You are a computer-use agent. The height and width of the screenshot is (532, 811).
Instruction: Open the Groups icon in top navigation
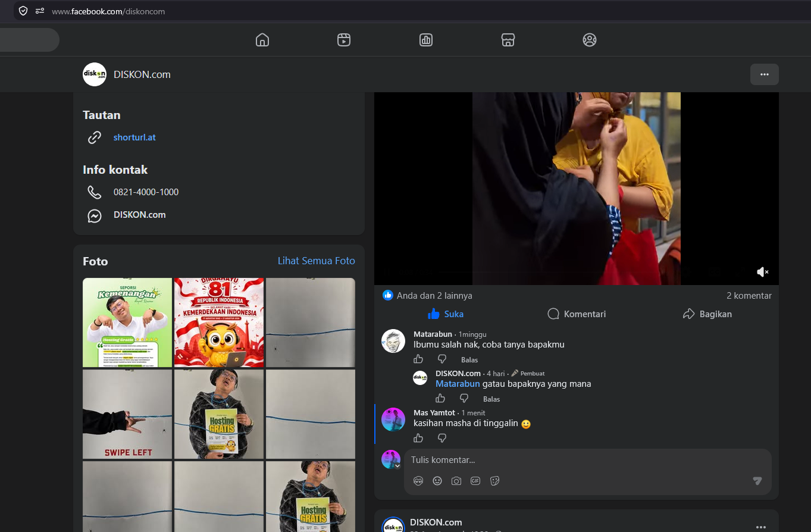pyautogui.click(x=590, y=40)
